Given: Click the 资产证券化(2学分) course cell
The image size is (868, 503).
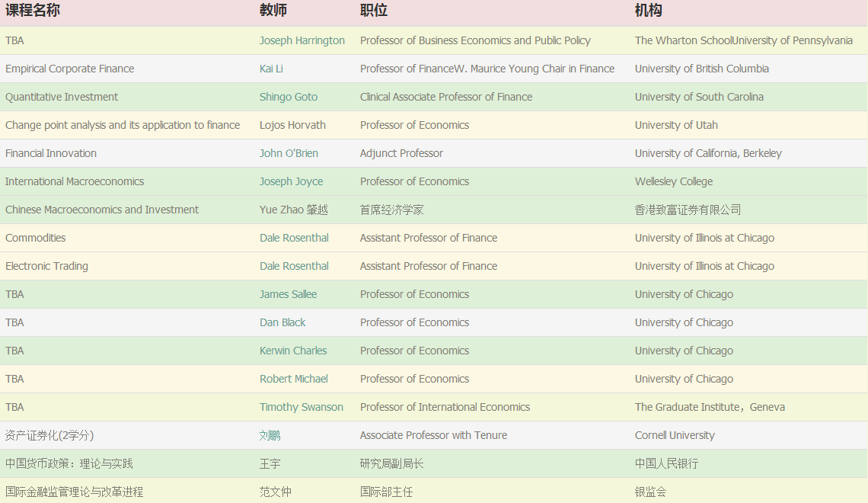Looking at the screenshot, I should (49, 435).
